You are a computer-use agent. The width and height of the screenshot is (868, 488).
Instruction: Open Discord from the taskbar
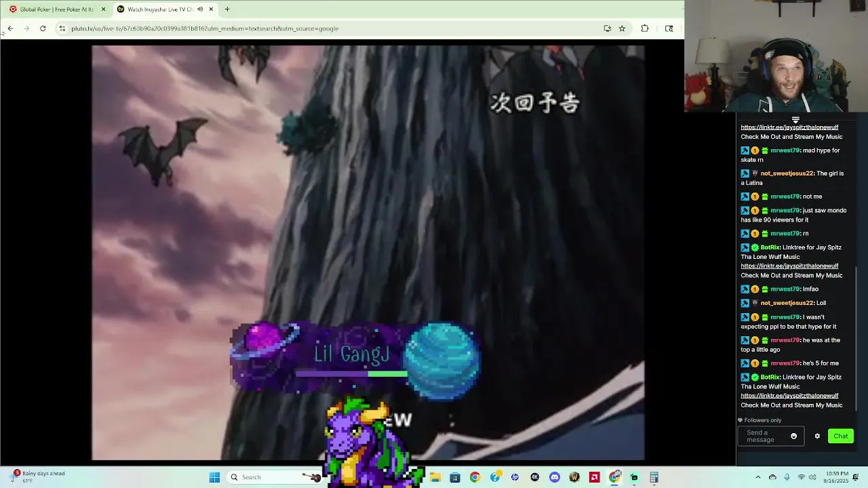point(555,477)
